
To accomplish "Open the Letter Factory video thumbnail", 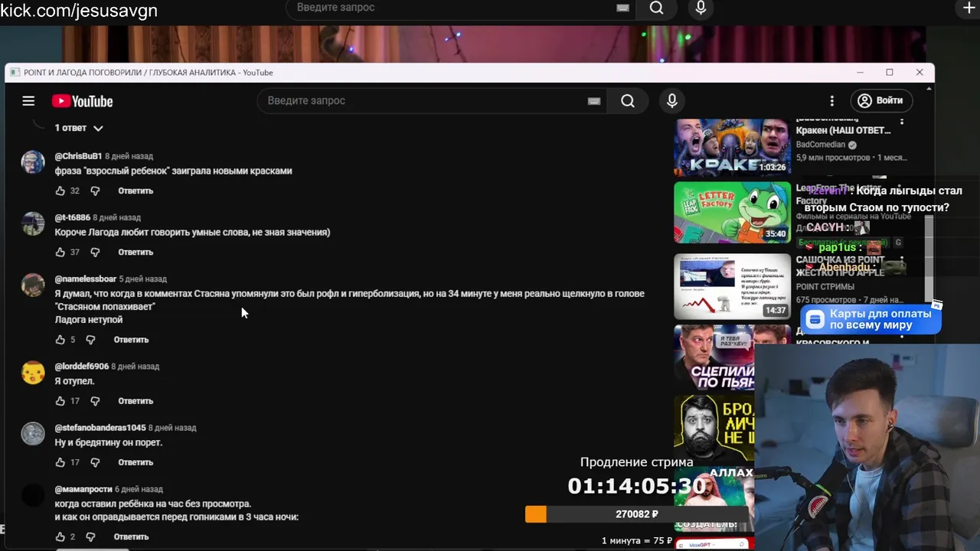I will (733, 212).
